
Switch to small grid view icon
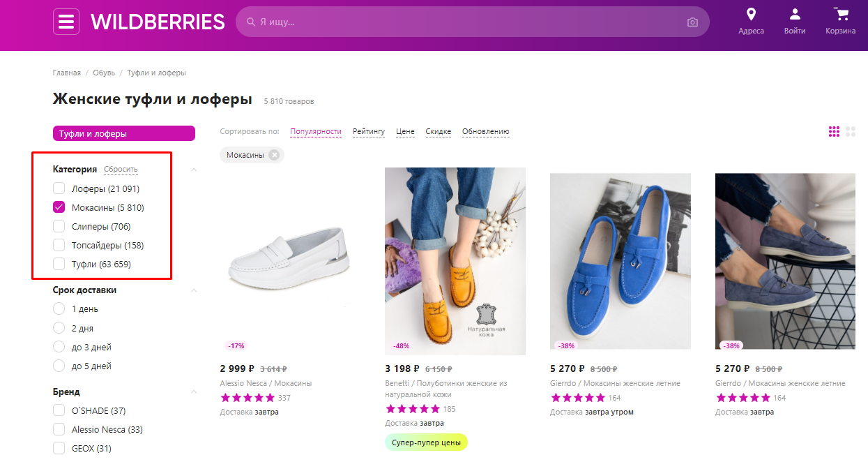click(834, 131)
